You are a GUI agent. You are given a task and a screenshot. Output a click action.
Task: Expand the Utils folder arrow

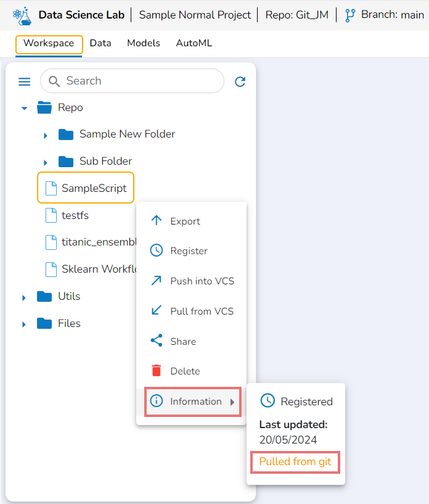[25, 297]
